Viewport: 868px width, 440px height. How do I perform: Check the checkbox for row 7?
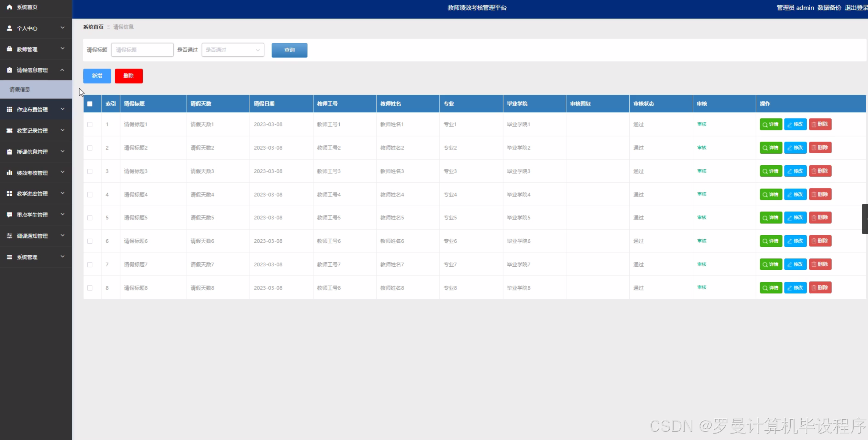pyautogui.click(x=90, y=264)
